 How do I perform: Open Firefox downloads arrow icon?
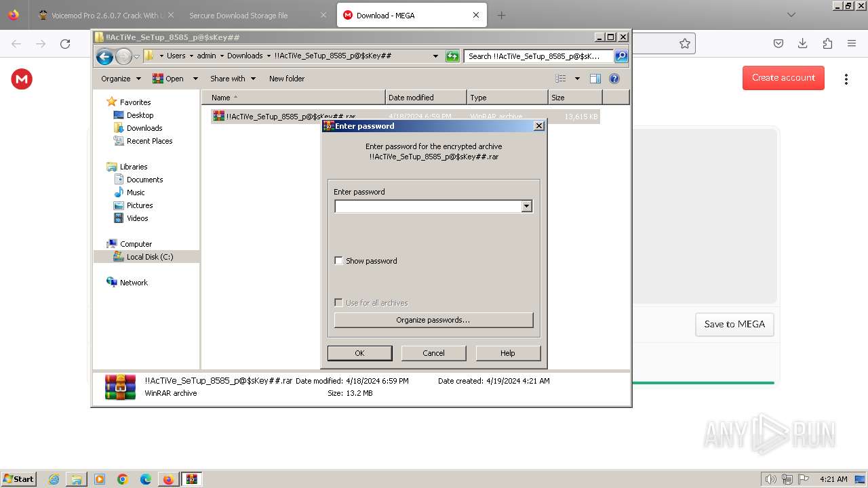click(803, 43)
